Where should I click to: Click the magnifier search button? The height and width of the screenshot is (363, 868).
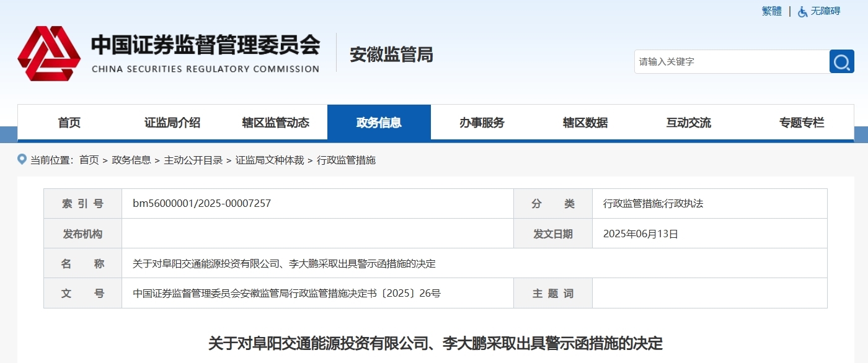[x=842, y=61]
